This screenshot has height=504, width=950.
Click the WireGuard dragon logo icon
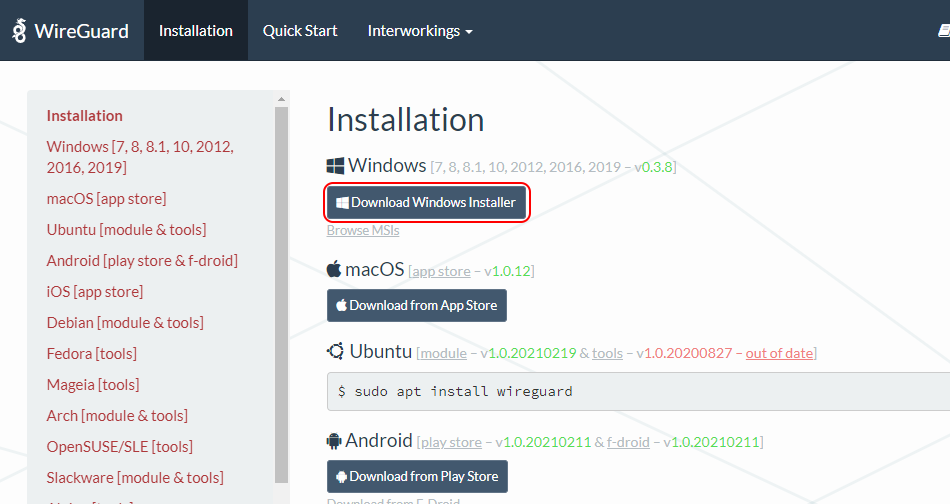click(x=20, y=30)
